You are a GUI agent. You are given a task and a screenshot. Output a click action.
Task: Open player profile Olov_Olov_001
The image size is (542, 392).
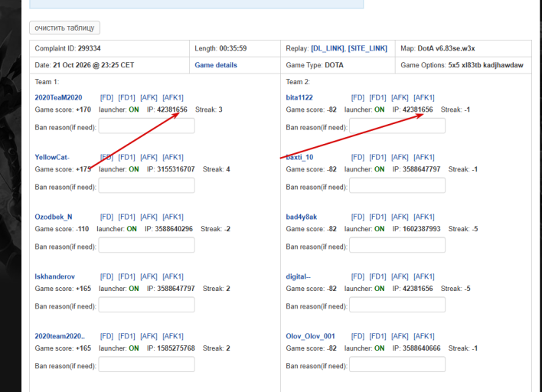[310, 336]
